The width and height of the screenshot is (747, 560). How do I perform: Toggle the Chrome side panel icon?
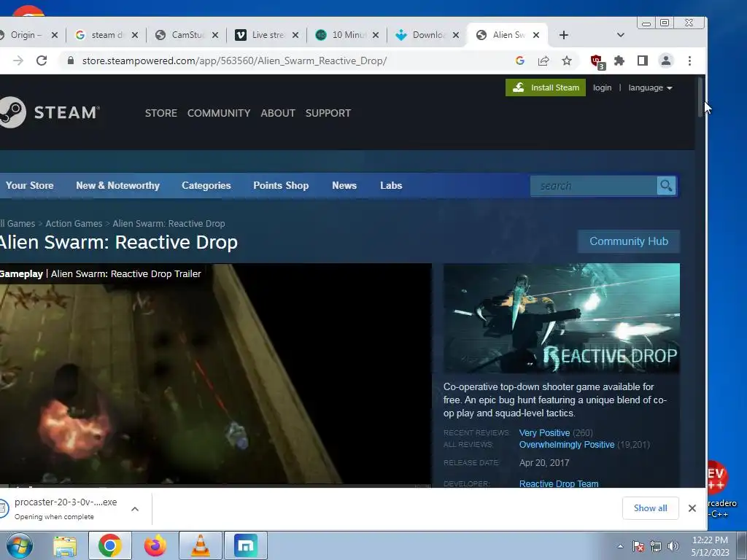tap(642, 61)
